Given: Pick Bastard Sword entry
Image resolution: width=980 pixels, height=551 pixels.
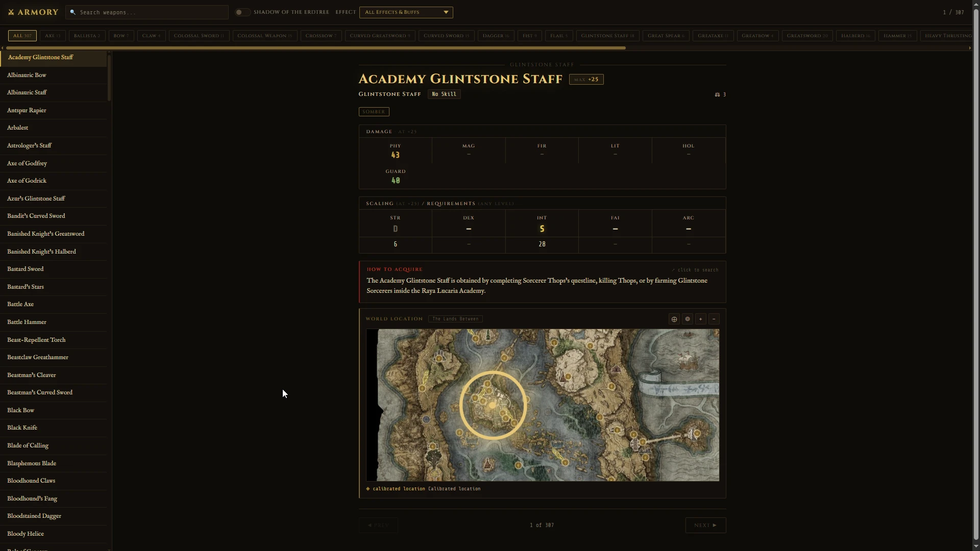Looking at the screenshot, I should pyautogui.click(x=54, y=269).
